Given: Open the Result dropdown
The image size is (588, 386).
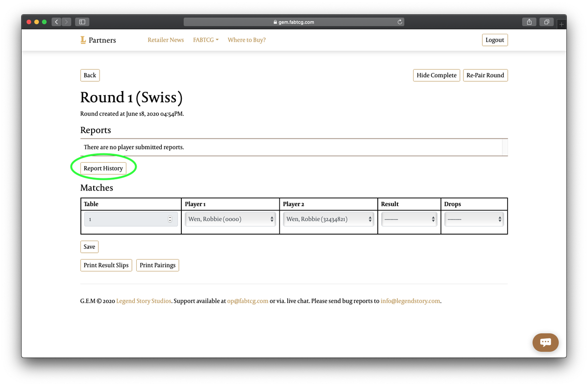Looking at the screenshot, I should point(409,219).
